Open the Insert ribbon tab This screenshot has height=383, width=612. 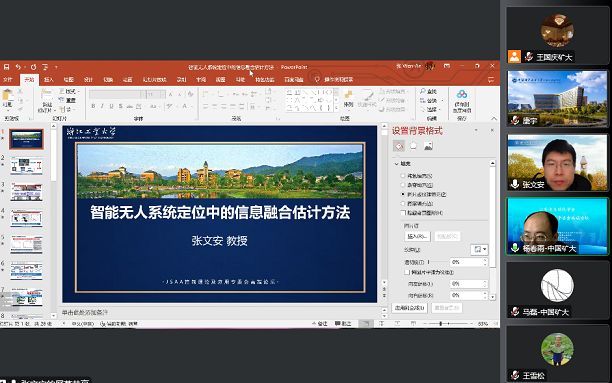[48, 79]
